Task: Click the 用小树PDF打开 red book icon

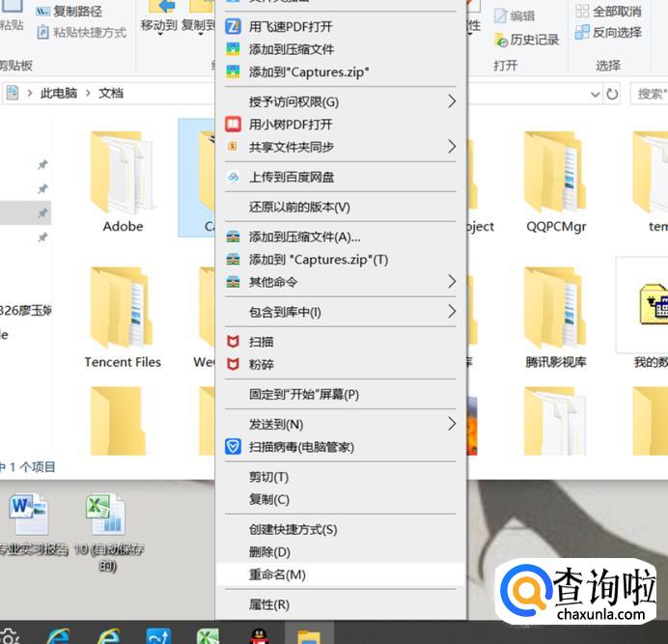Action: (233, 124)
